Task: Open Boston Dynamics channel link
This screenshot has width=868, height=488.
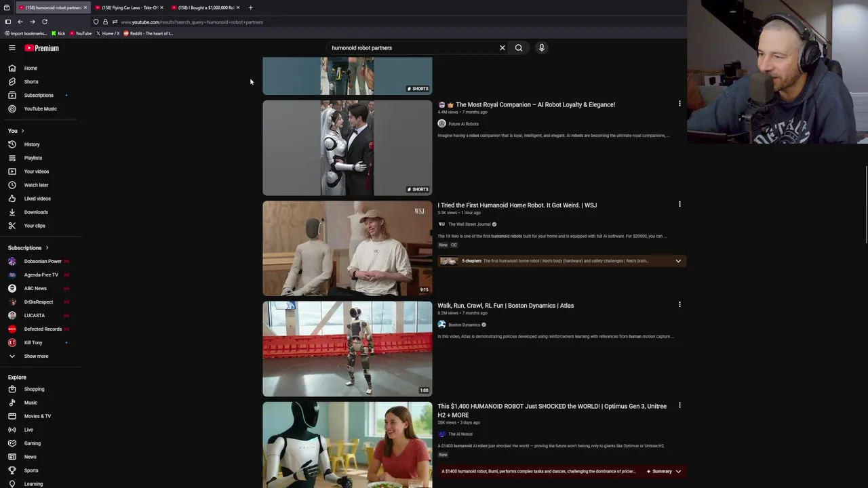Action: [464, 325]
